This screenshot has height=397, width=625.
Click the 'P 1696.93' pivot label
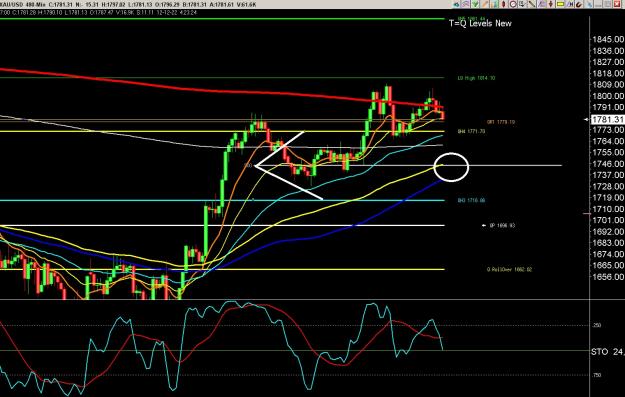(x=502, y=226)
